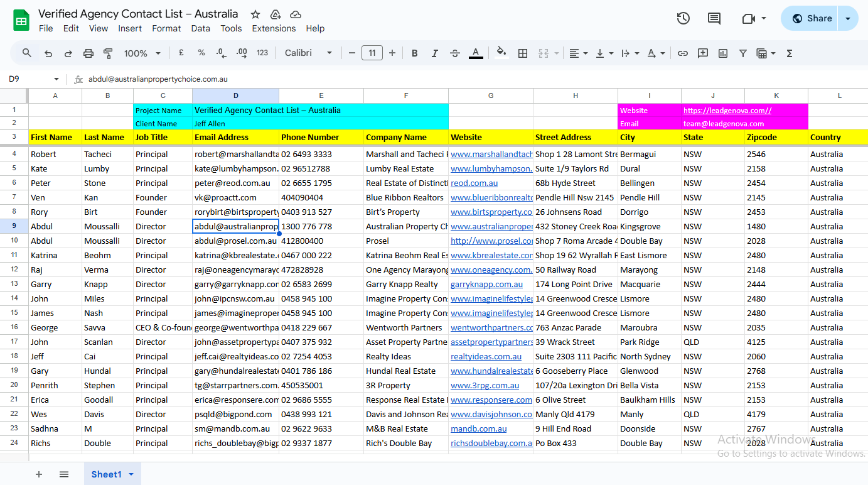This screenshot has height=485, width=868.
Task: Select the Sheet1 tab
Action: point(112,474)
